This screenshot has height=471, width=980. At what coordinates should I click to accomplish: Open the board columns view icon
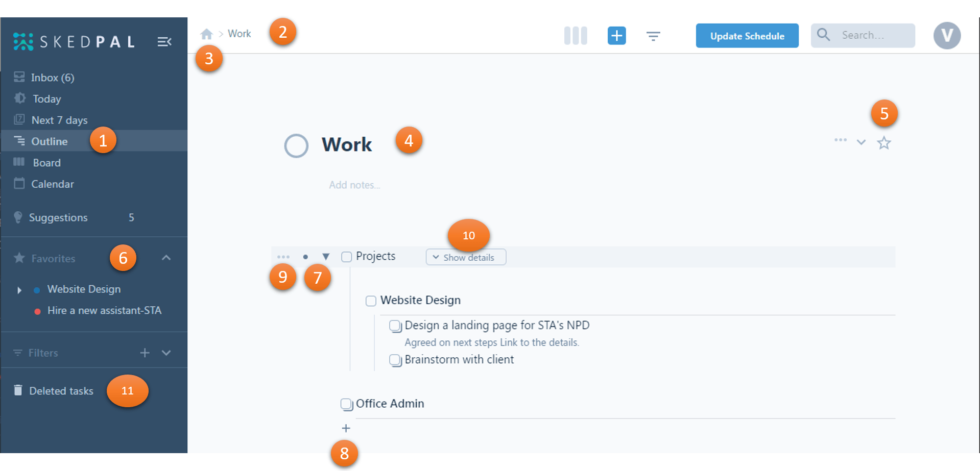(575, 36)
